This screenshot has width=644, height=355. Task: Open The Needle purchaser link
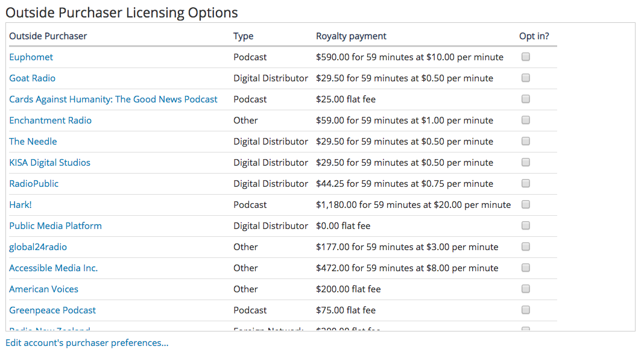click(33, 141)
